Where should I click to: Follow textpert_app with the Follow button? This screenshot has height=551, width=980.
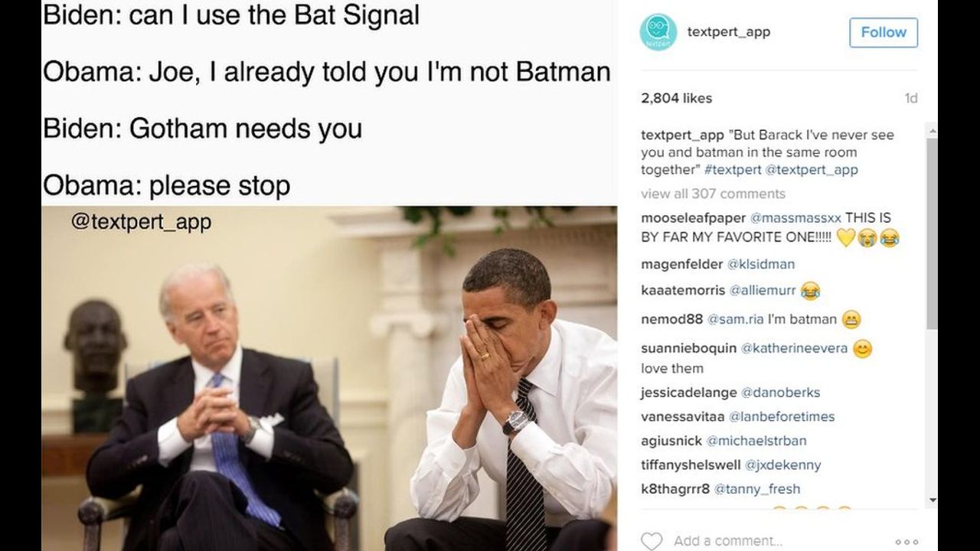(884, 32)
